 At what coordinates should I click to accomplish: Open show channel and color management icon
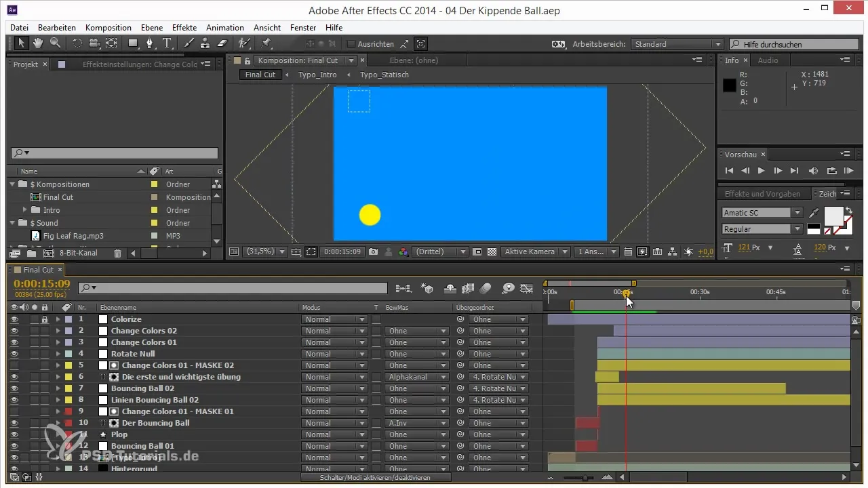[403, 251]
